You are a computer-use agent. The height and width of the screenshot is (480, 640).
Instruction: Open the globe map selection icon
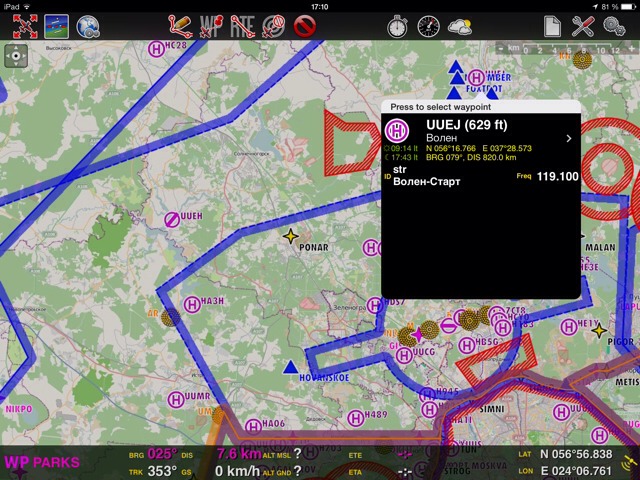click(88, 26)
